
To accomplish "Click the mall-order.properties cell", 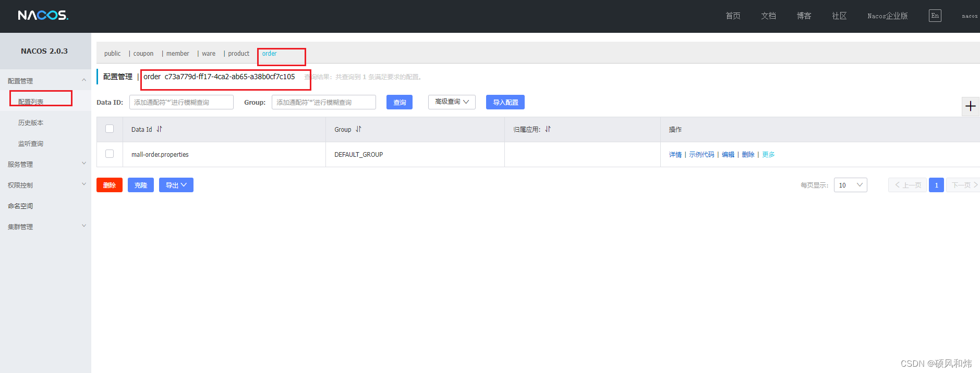I will 160,155.
